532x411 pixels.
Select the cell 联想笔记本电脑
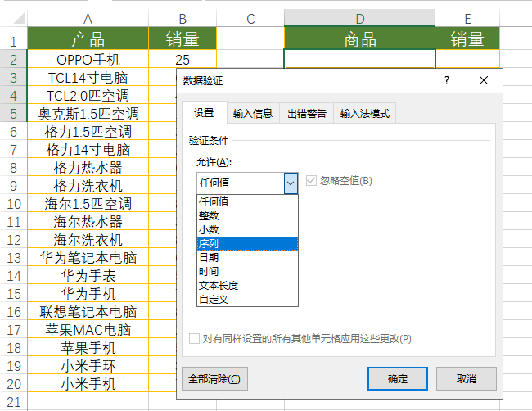pyautogui.click(x=88, y=312)
